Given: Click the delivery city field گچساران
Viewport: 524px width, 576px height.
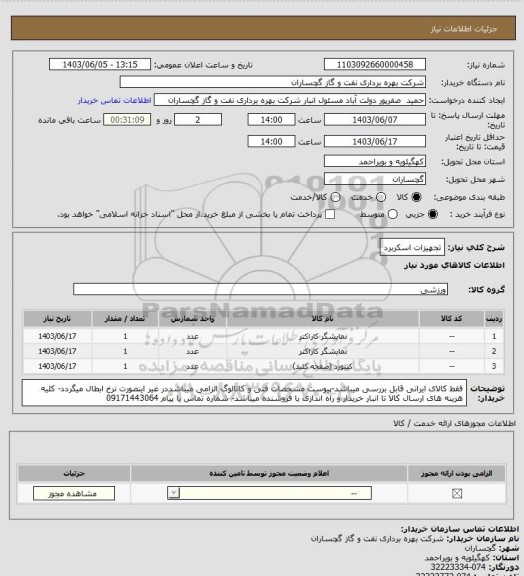Looking at the screenshot, I should [x=375, y=179].
